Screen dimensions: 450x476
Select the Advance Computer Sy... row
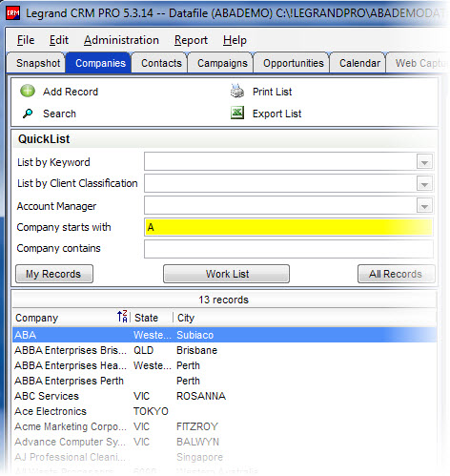(224, 442)
